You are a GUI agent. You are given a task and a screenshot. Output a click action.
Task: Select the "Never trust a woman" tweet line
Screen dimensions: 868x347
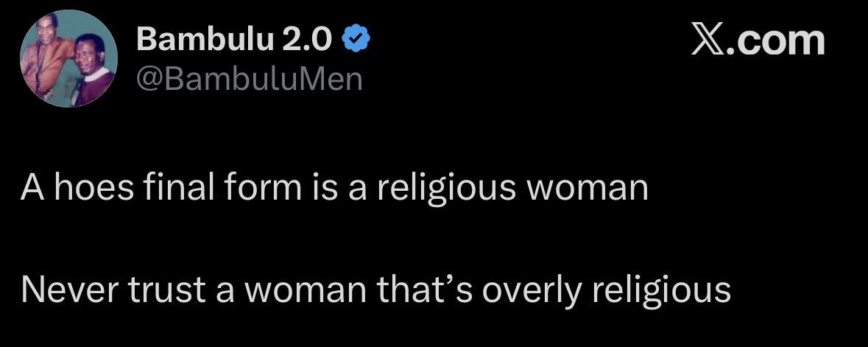point(375,290)
